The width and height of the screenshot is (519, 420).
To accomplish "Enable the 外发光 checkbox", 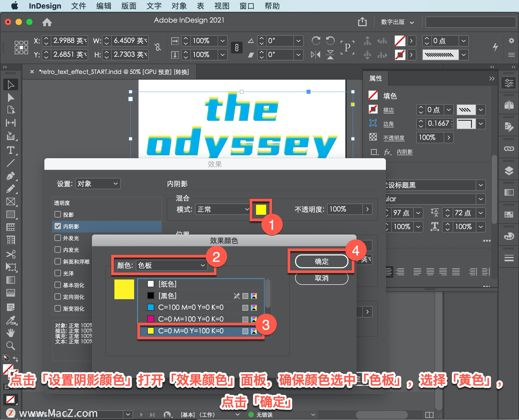I will click(58, 238).
